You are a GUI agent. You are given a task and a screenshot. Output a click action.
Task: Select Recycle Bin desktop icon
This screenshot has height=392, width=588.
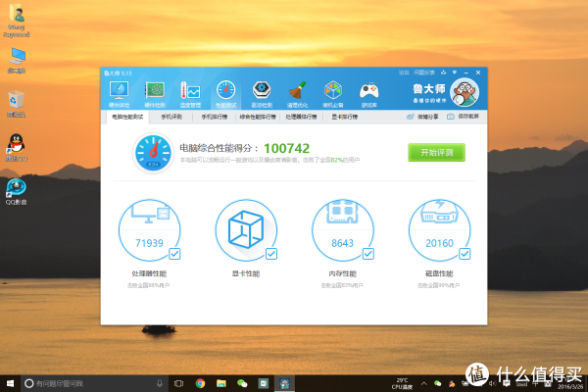click(x=16, y=104)
